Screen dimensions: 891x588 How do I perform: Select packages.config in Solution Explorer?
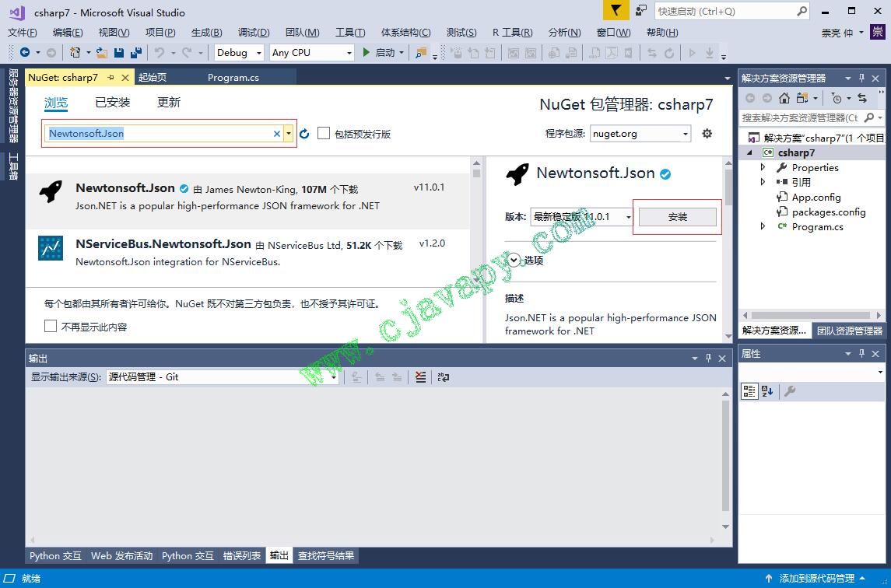click(829, 212)
